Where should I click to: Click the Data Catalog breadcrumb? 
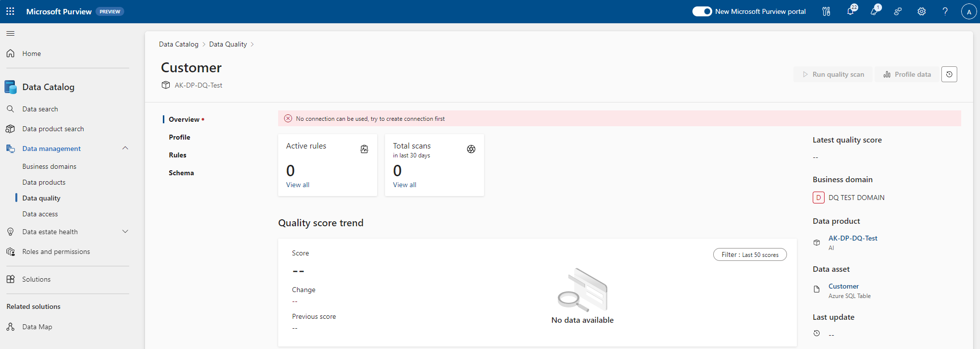(x=179, y=44)
